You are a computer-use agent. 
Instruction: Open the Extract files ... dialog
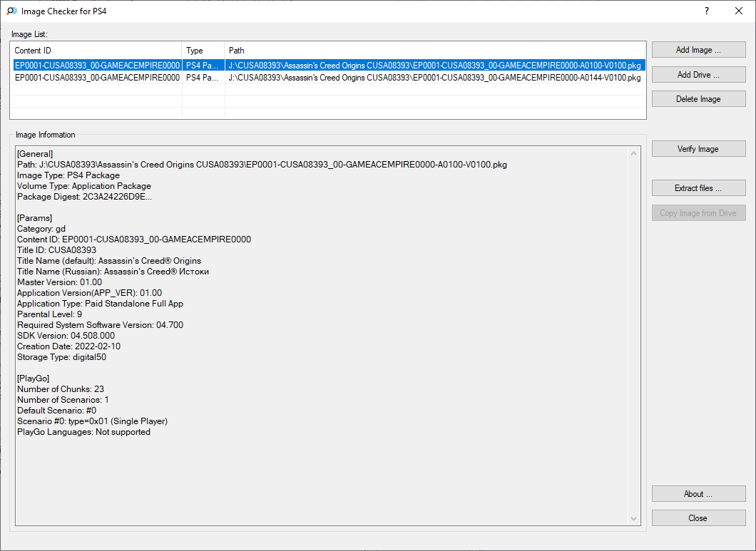coord(698,188)
